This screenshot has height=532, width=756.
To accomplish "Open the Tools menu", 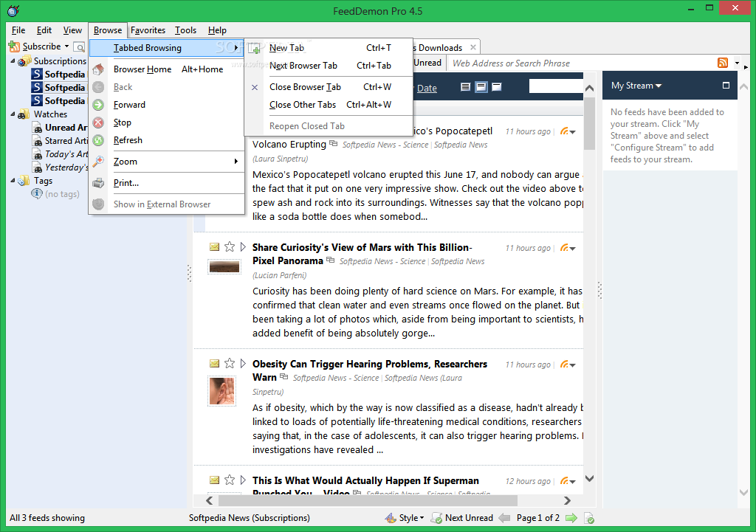I will (x=185, y=30).
